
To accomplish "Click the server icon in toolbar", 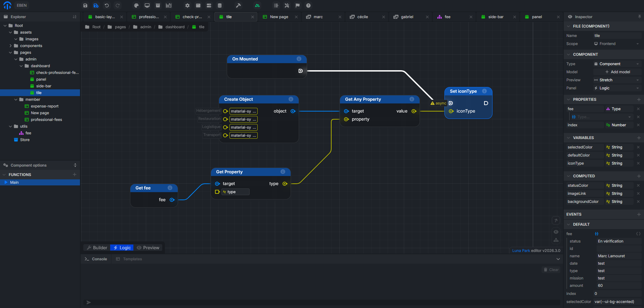I will pyautogui.click(x=209, y=5).
